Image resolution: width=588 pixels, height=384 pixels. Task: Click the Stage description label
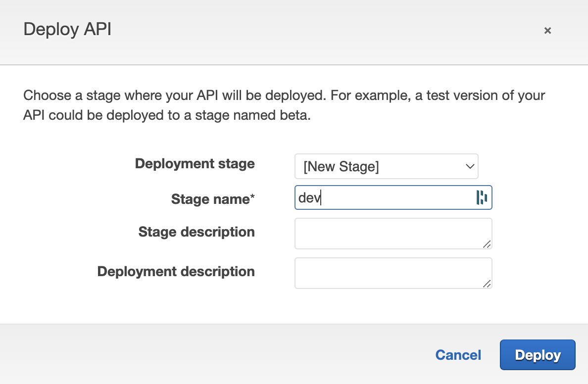point(196,232)
